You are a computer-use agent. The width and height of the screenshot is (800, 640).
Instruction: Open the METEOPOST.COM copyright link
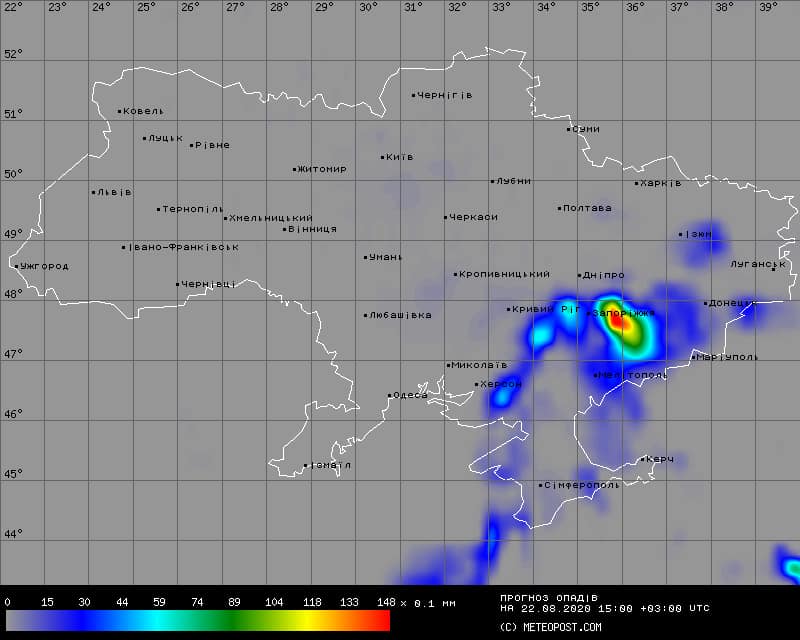pos(550,628)
